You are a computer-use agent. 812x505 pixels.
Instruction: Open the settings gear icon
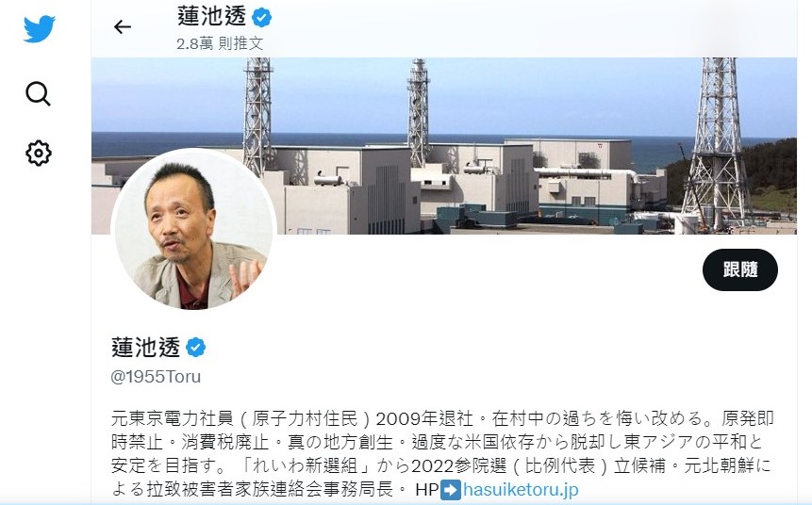pos(39,154)
